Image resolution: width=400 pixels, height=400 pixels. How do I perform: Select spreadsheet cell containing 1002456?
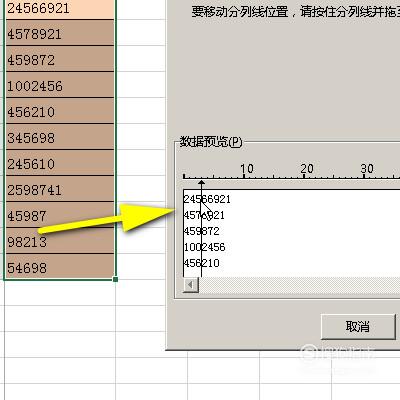(x=60, y=85)
